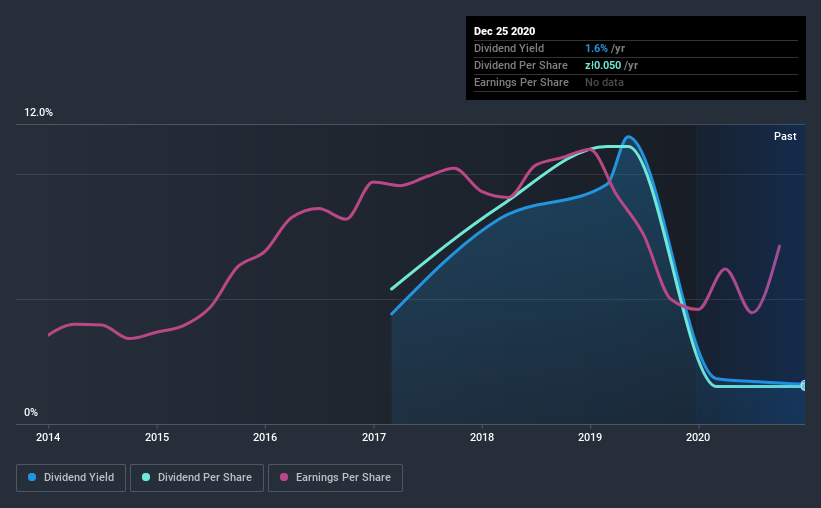This screenshot has width=821, height=508.
Task: Click the data point marker at chart end
Action: pyautogui.click(x=803, y=386)
